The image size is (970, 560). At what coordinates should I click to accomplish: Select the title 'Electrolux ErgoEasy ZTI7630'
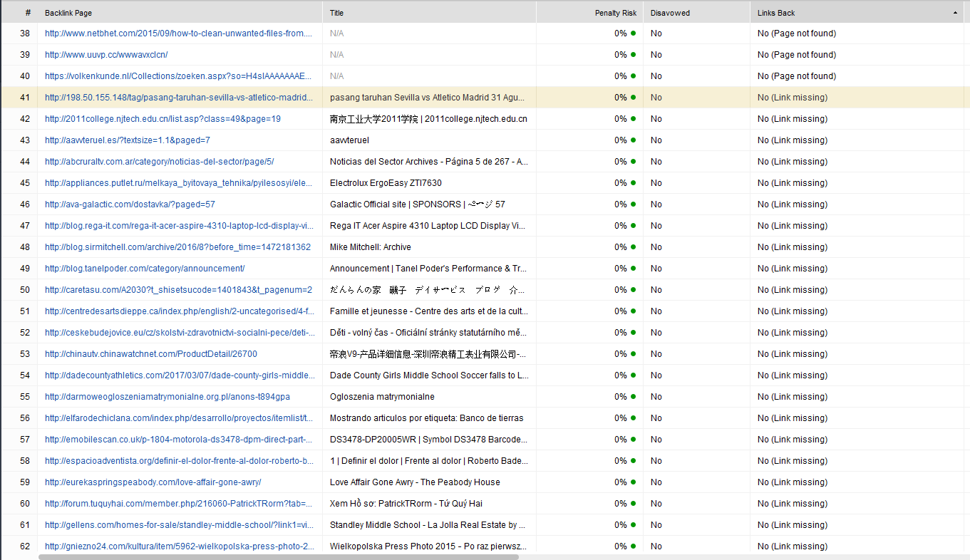[x=386, y=183]
